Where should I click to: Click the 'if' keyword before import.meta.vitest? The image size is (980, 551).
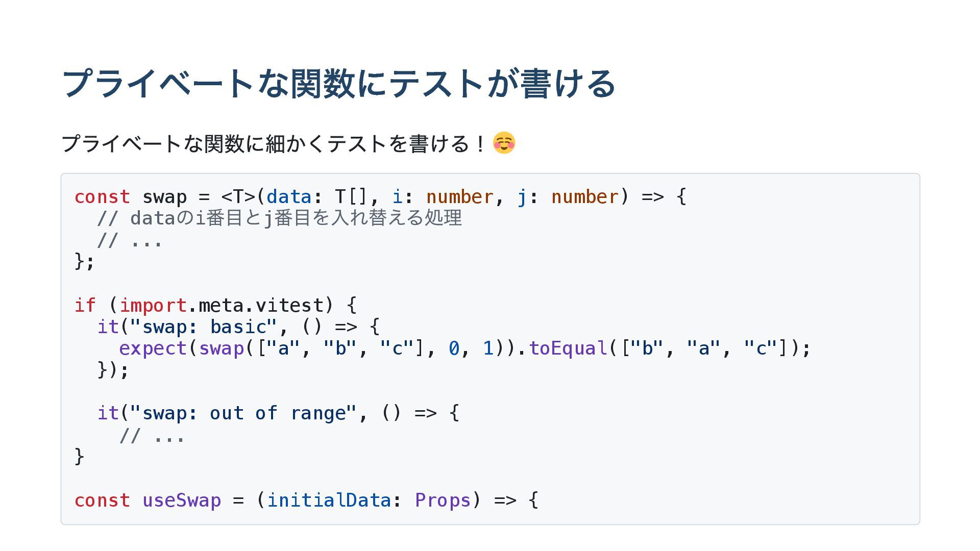coord(85,305)
